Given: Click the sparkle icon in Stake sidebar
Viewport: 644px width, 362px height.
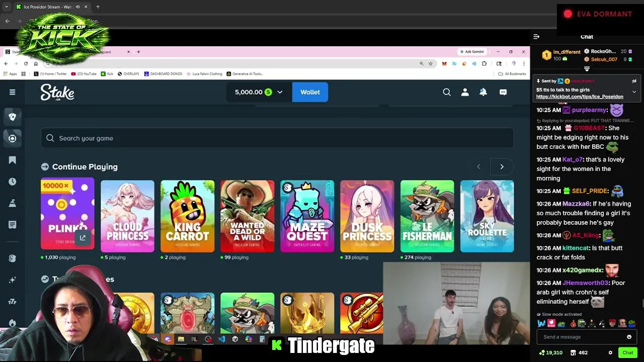Looking at the screenshot, I should pyautogui.click(x=12, y=280).
